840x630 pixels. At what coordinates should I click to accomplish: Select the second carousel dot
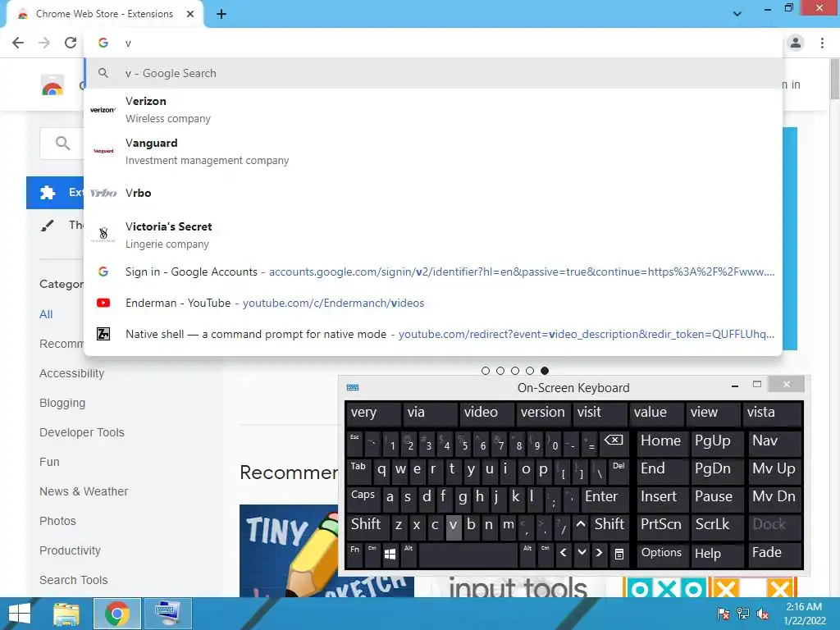click(x=500, y=371)
